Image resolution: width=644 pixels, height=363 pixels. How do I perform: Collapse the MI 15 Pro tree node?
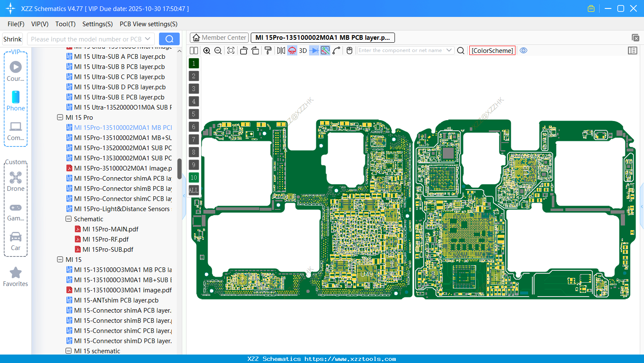point(60,117)
